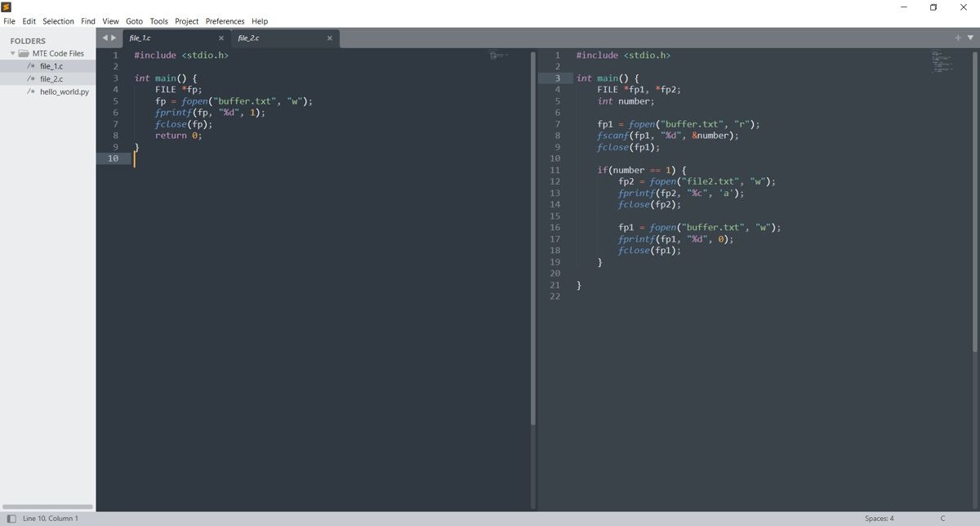Click the Line 10, Column 1 status text

pyautogui.click(x=49, y=518)
